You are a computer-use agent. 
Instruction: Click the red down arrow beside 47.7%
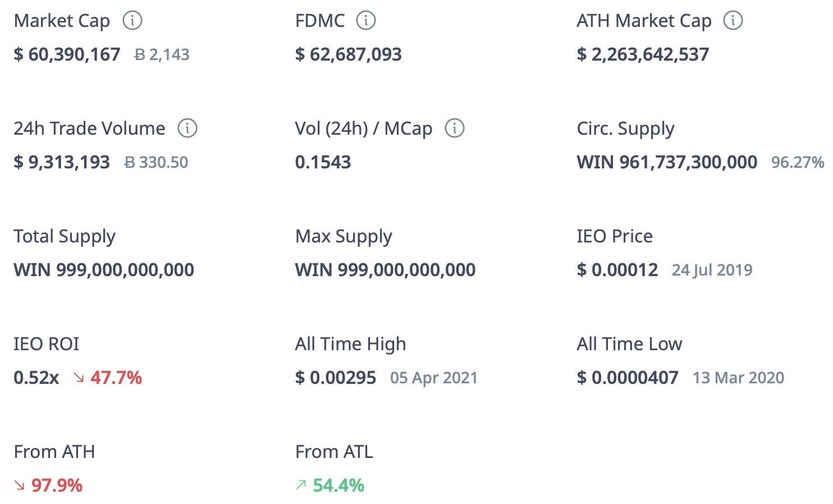pos(79,378)
